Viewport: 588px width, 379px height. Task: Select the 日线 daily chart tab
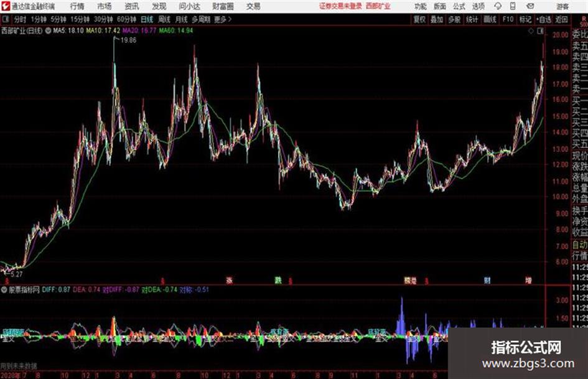(147, 19)
